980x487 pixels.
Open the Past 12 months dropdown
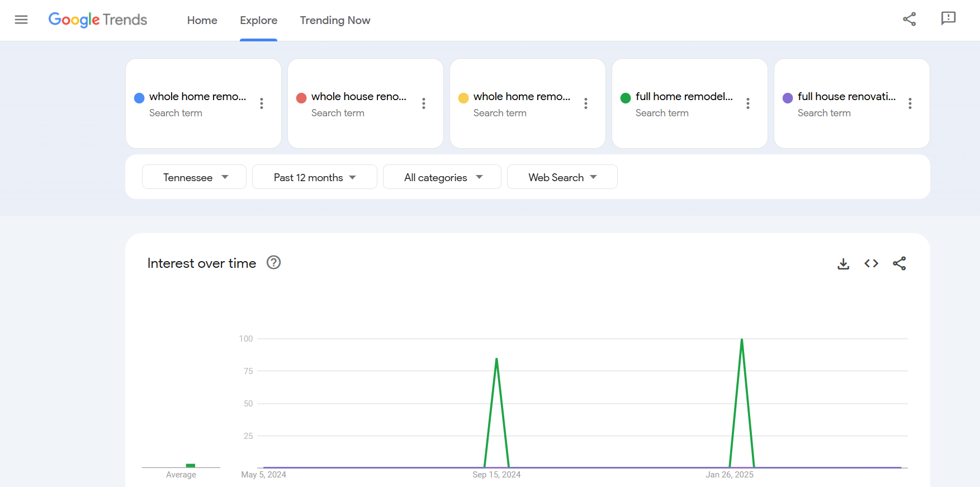coord(314,177)
